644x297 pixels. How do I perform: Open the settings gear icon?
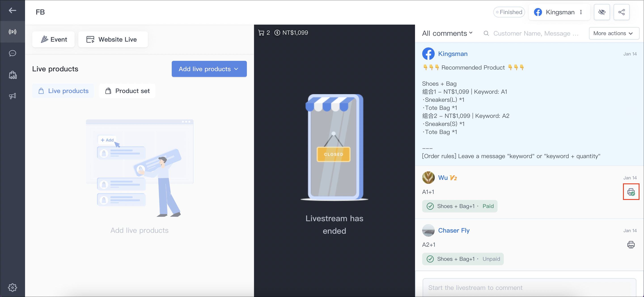[x=13, y=288]
